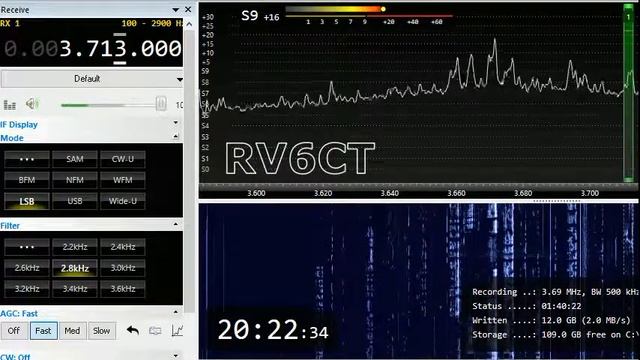Click the Storage 109.0 GB free line

tap(555, 335)
